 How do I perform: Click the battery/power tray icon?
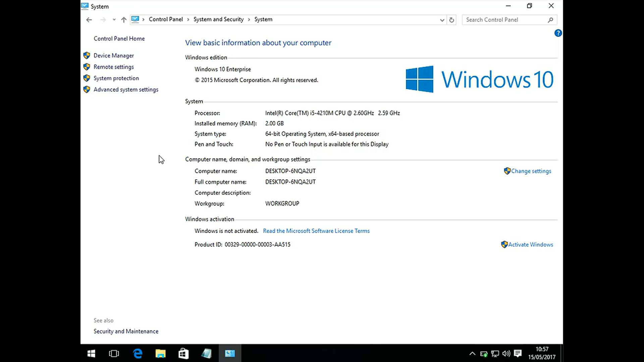pos(484,354)
